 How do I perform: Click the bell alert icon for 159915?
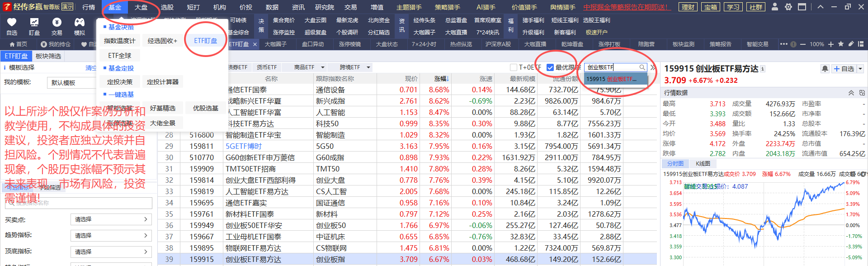(825, 69)
